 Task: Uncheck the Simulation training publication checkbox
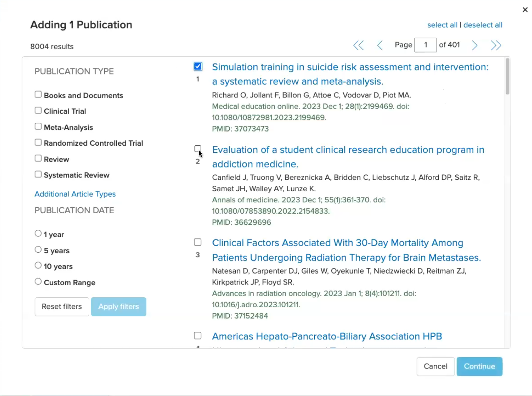tap(198, 67)
